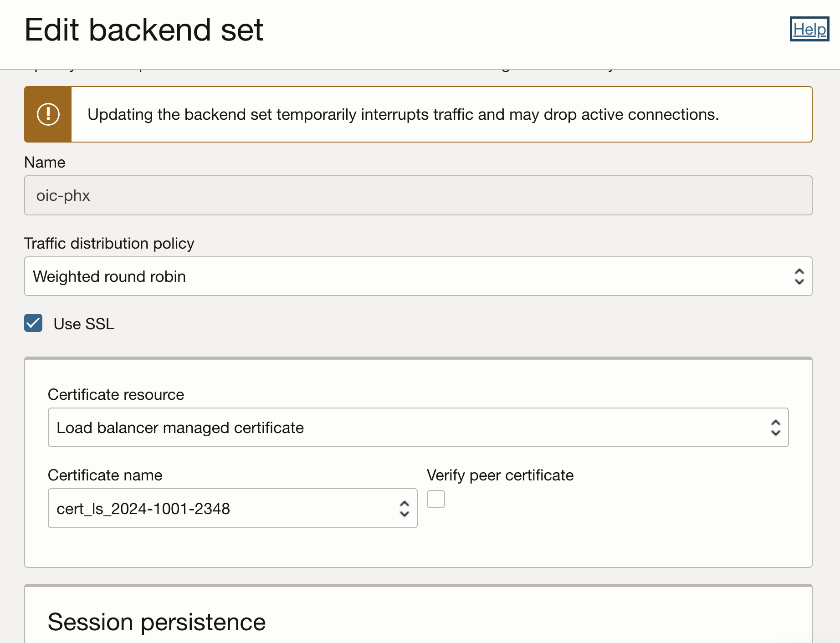Enable Verify peer certificate checkbox
The width and height of the screenshot is (840, 643).
click(435, 499)
